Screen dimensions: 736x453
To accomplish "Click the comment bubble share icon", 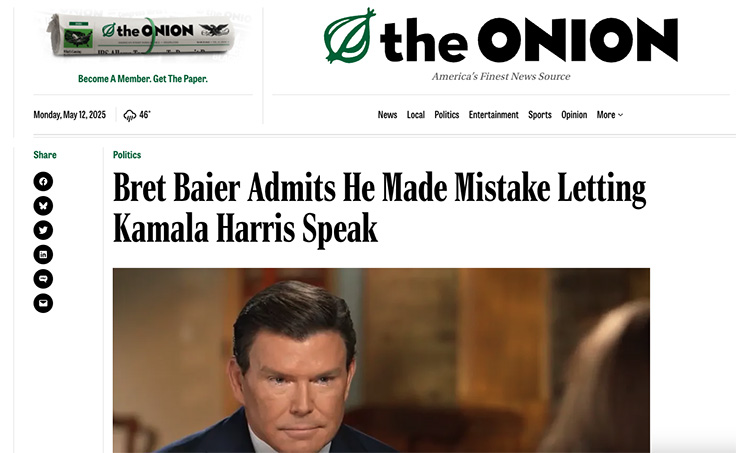I will pyautogui.click(x=43, y=278).
